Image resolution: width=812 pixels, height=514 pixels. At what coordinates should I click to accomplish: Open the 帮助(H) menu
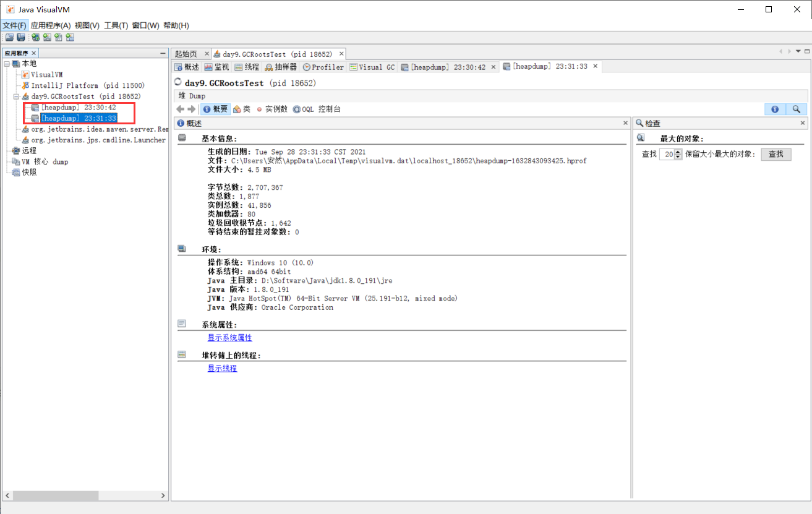pyautogui.click(x=176, y=25)
